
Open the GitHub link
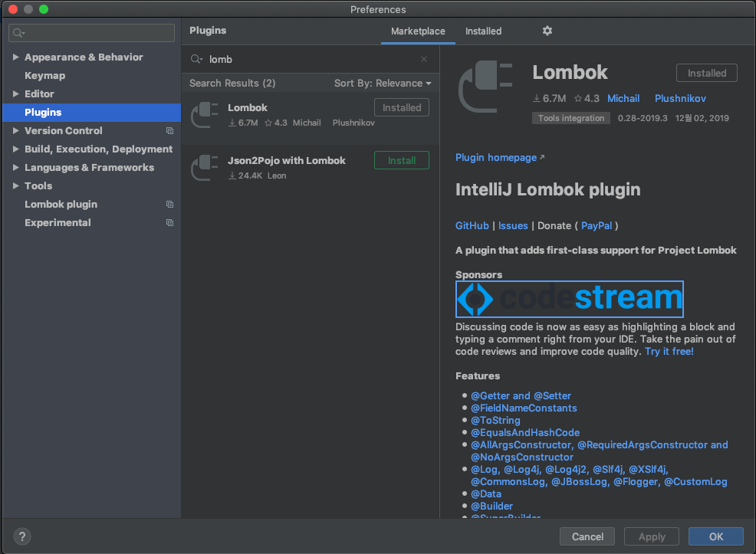pyautogui.click(x=472, y=225)
